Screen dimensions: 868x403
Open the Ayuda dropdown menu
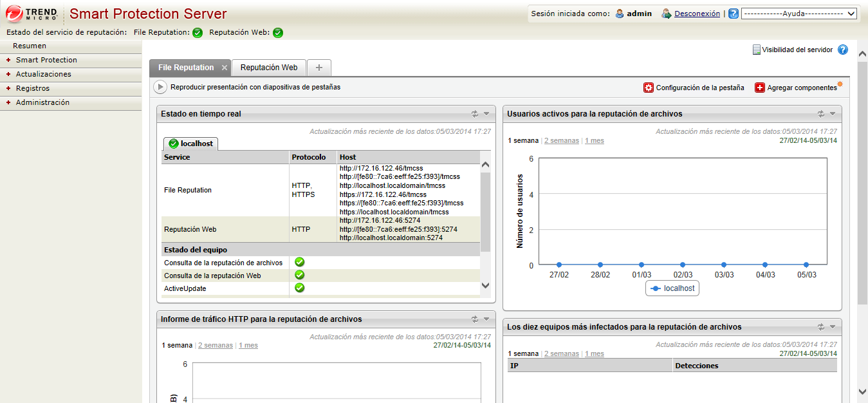tap(799, 14)
